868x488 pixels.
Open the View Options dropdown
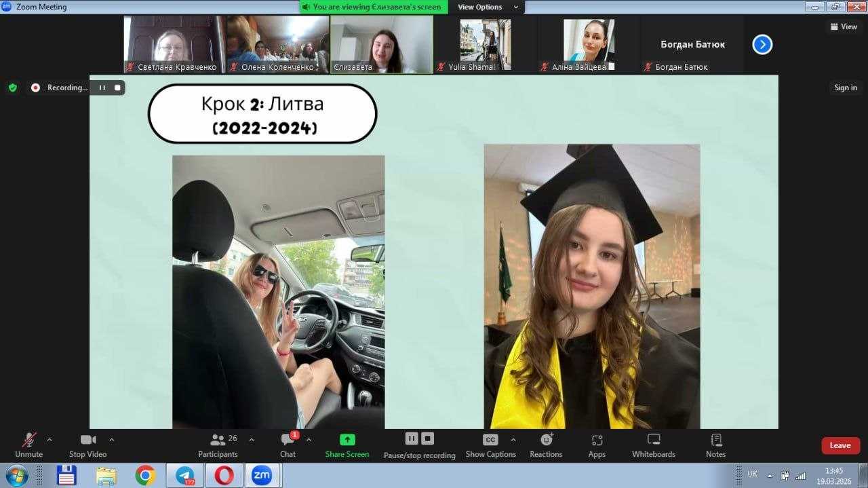[x=486, y=7]
